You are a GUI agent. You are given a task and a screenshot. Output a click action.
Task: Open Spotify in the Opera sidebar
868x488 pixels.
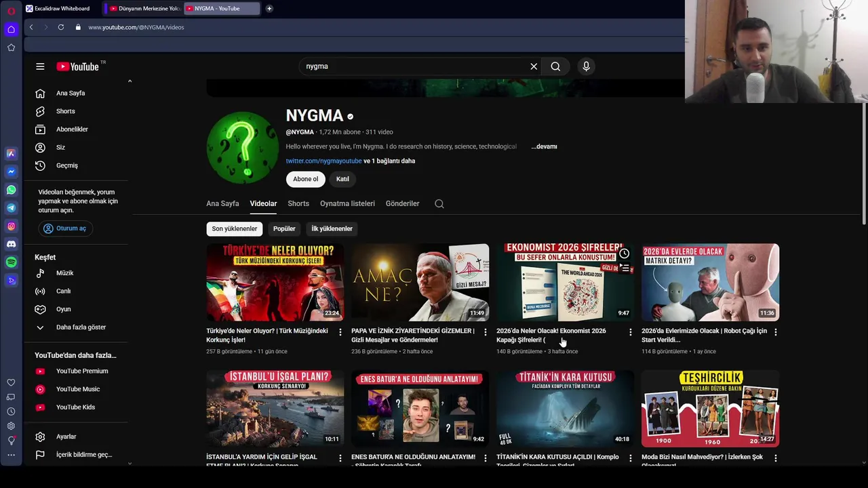[x=11, y=262]
